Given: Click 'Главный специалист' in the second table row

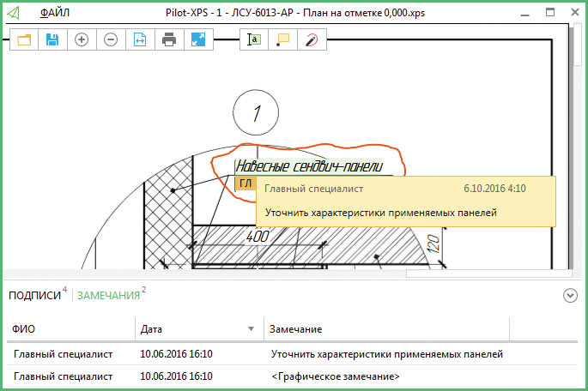Looking at the screenshot, I should 63,376.
